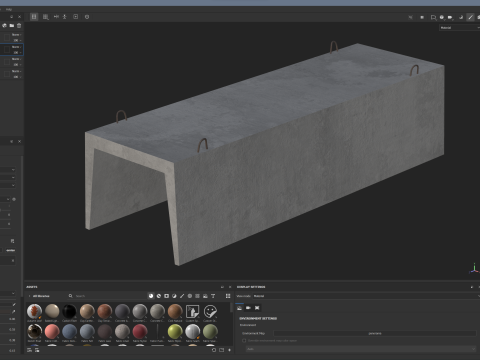The image size is (480, 360).
Task: Click the Environment Map selector button
Action: click(x=375, y=333)
